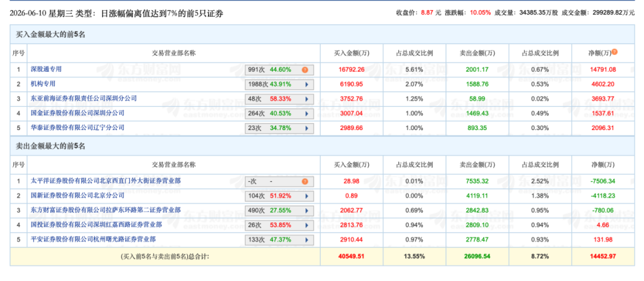This screenshot has height=281, width=644.
Task: Click the orange question icon in 深股通专用 row
Action: [x=305, y=70]
